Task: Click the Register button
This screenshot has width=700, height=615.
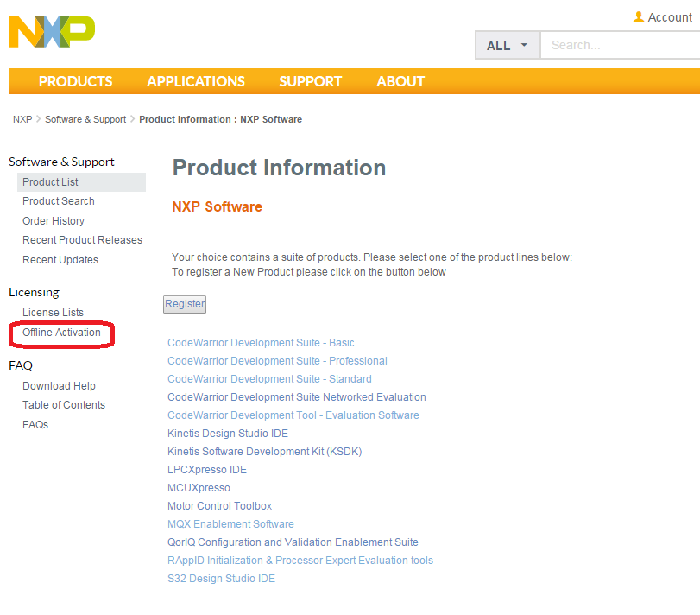Action: tap(185, 304)
